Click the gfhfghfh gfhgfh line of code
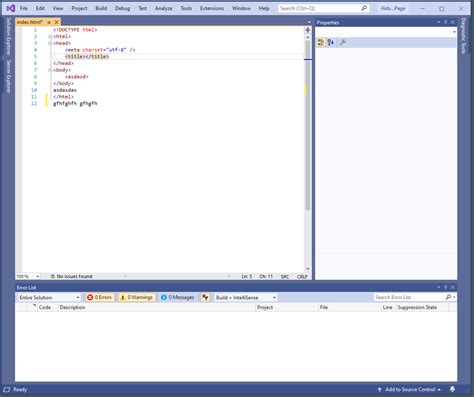The width and height of the screenshot is (474, 397). point(75,103)
